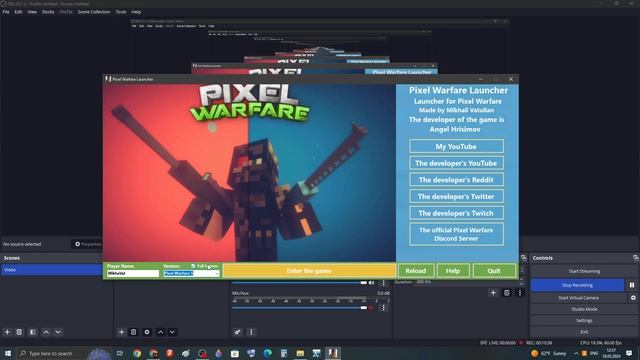The width and height of the screenshot is (640, 360).
Task: Move the source up in the Sources list
Action: pyautogui.click(x=160, y=332)
